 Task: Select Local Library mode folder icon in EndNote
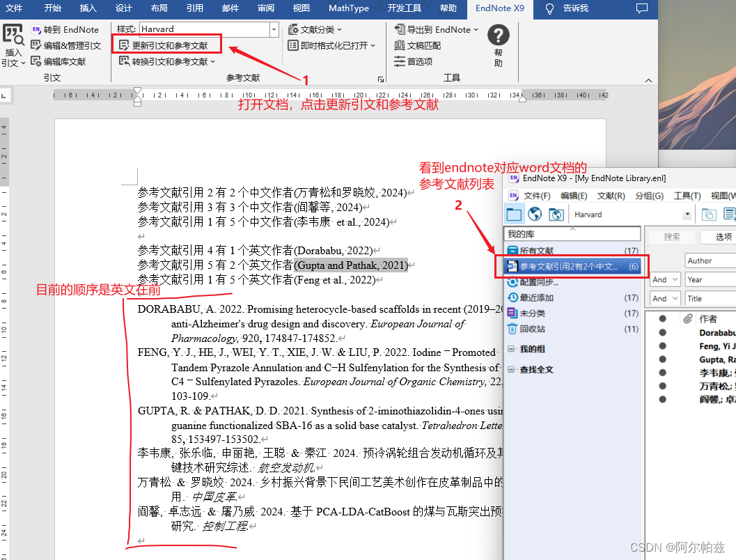point(513,214)
